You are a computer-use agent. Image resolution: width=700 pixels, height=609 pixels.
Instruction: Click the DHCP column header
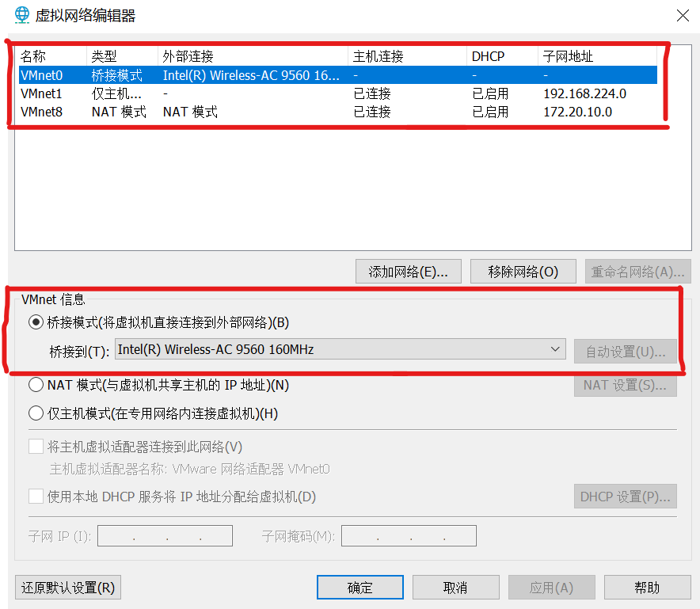[502, 56]
